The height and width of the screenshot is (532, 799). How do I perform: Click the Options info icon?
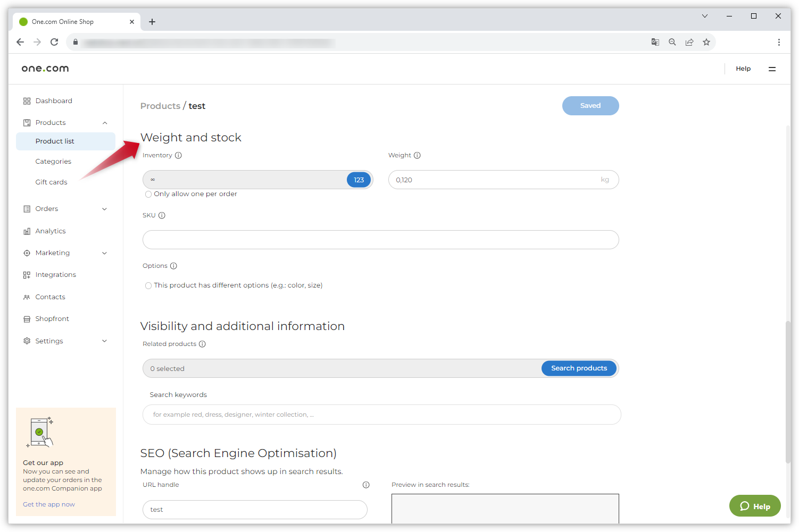pos(173,266)
